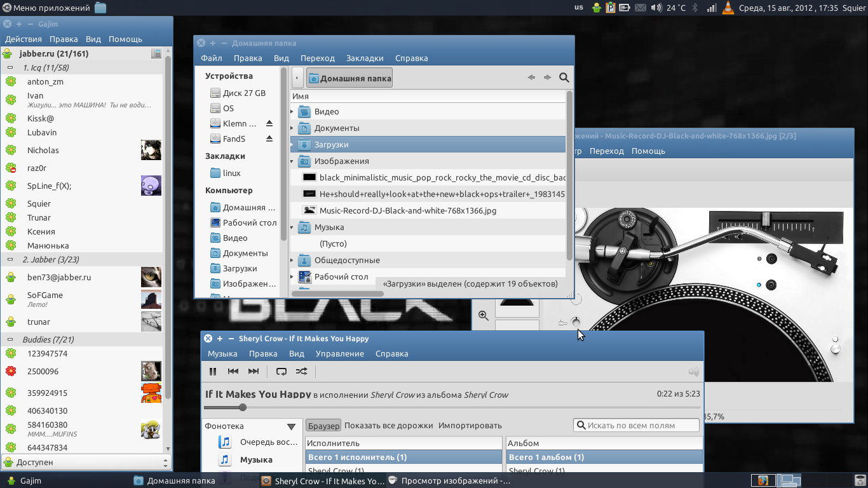Eject the FandS volume
868x488 pixels.
coord(269,139)
